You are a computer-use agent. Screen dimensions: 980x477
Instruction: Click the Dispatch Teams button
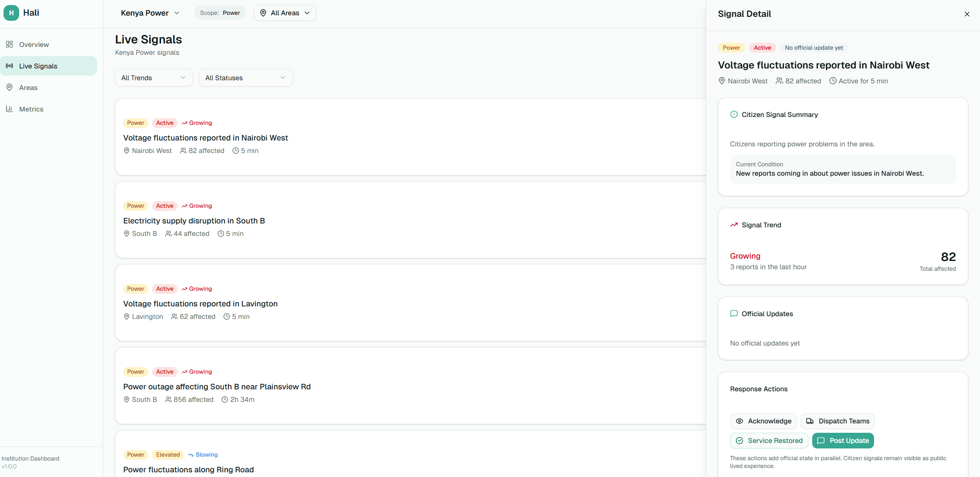coord(838,421)
